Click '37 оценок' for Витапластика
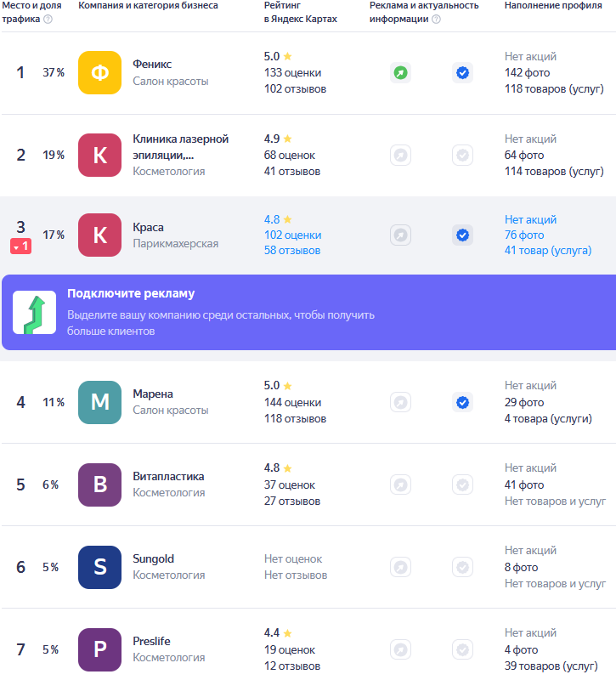This screenshot has width=616, height=680. [x=290, y=484]
